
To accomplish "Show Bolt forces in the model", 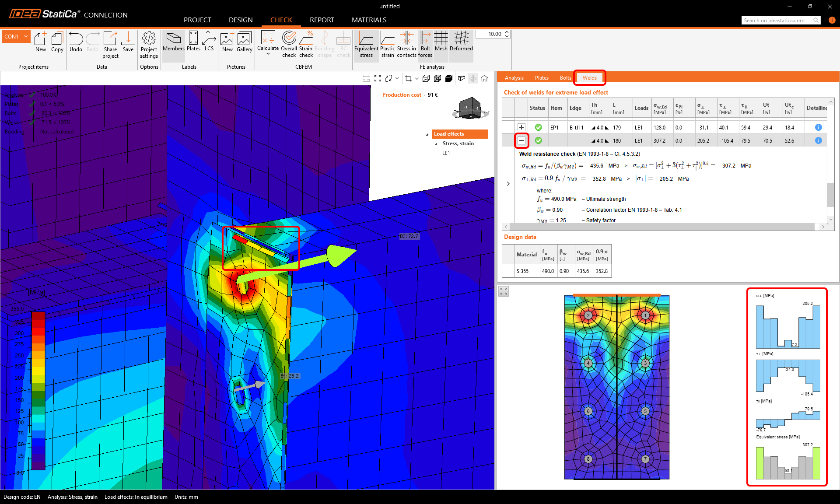I will tap(425, 44).
